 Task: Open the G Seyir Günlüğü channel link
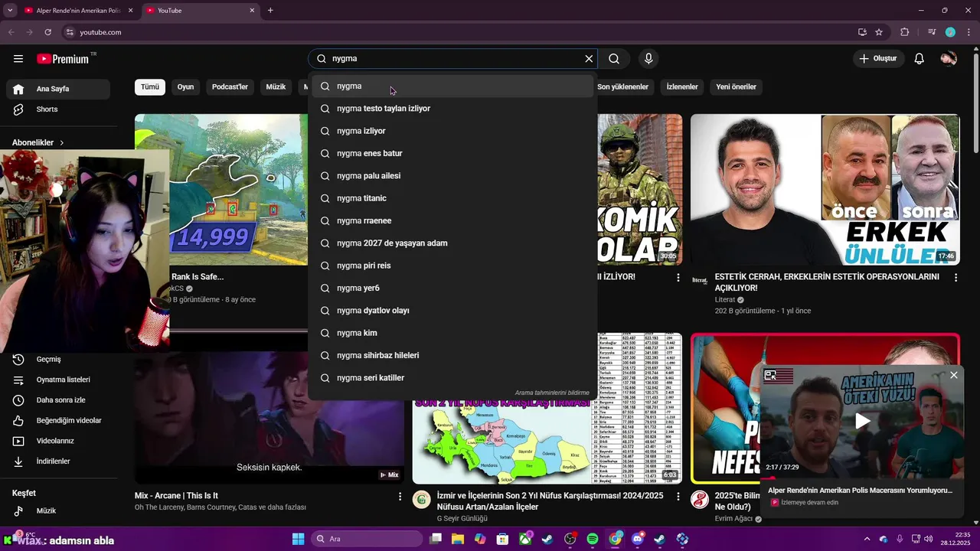click(462, 519)
